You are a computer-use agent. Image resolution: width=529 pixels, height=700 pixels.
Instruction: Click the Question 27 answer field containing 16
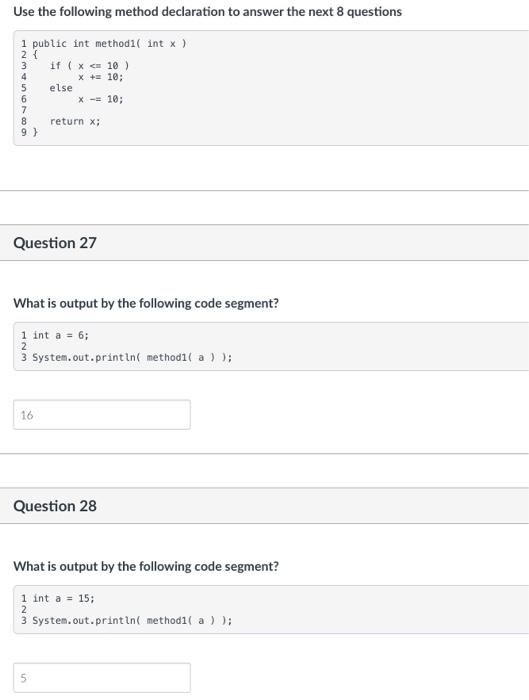(x=102, y=415)
